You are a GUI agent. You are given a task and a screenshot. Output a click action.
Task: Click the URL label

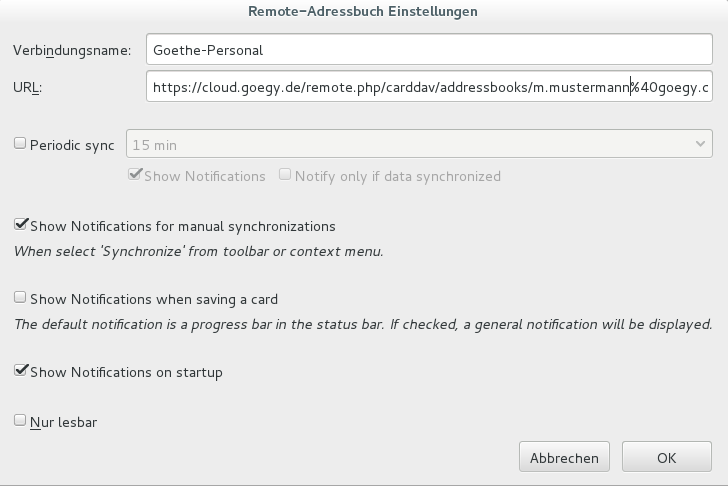(28, 88)
